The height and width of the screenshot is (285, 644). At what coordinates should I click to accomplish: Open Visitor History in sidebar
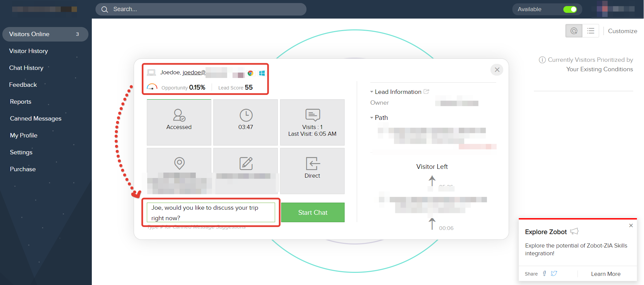pos(28,51)
